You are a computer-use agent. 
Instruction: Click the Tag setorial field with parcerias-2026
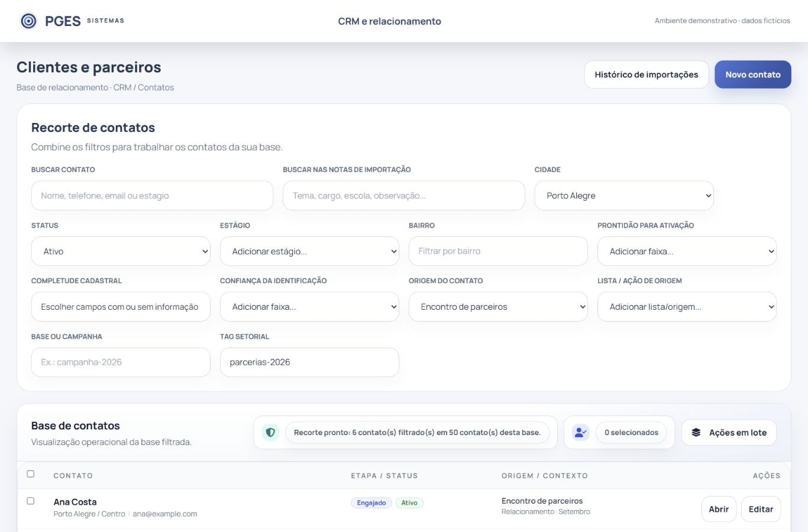tap(309, 362)
